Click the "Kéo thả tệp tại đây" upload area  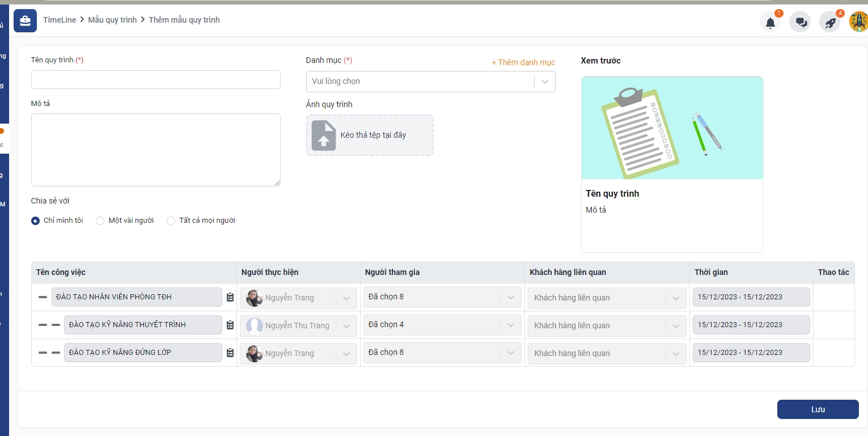(370, 135)
